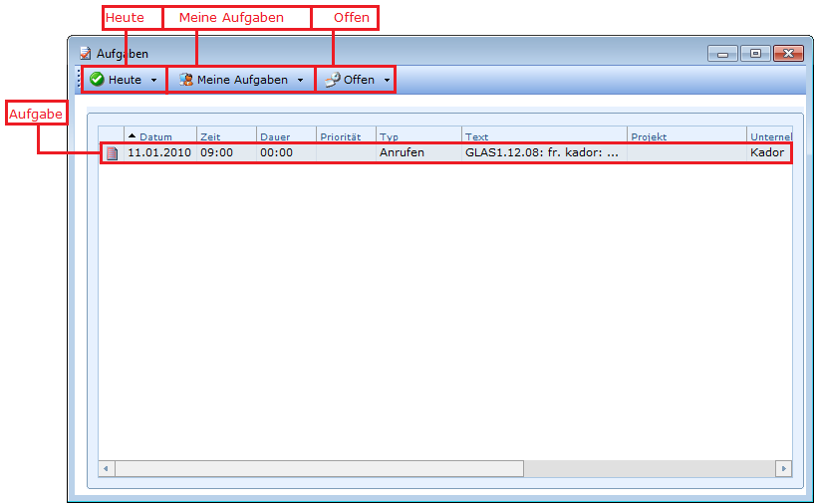Click the document icon in the task row
Screen dimensions: 816x504
click(112, 153)
